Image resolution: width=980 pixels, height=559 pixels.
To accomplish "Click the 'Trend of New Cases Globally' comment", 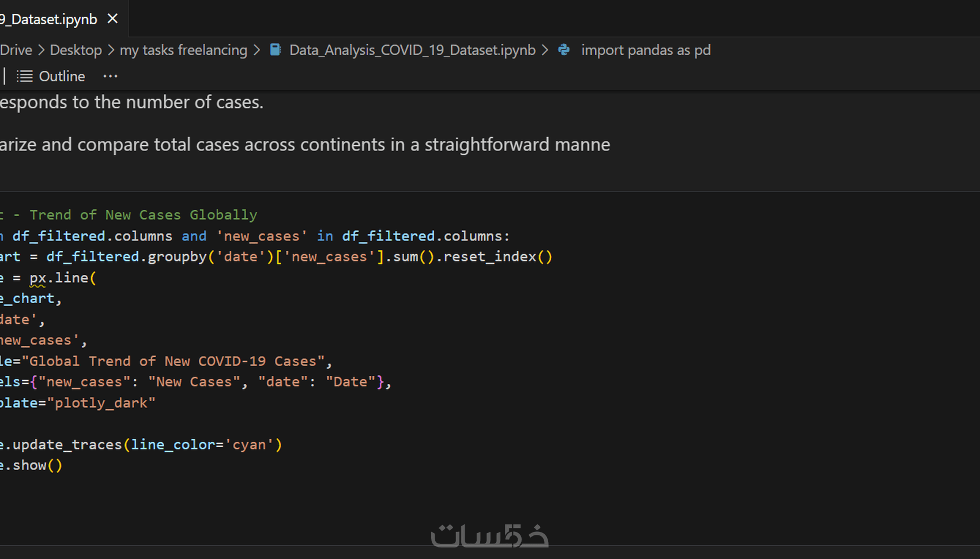I will (143, 215).
